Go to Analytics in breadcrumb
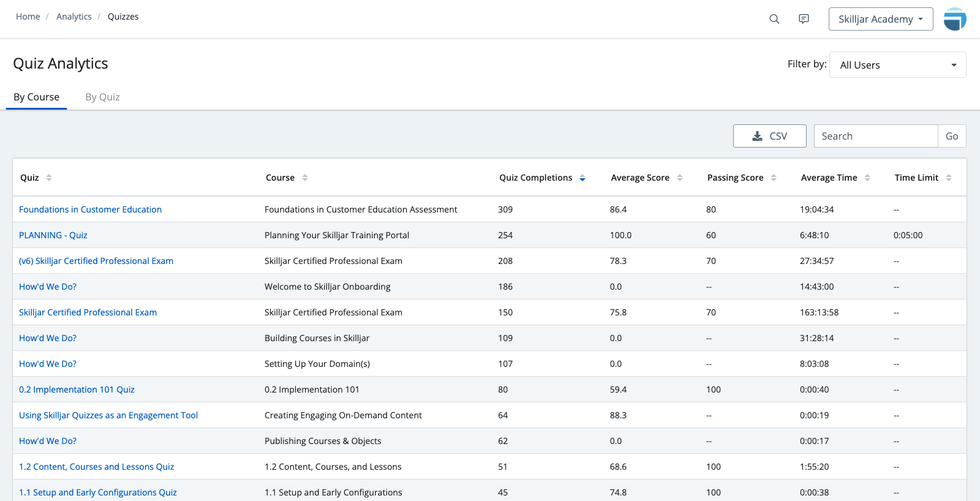Screen dimensions: 980x501 pyautogui.click(x=74, y=17)
